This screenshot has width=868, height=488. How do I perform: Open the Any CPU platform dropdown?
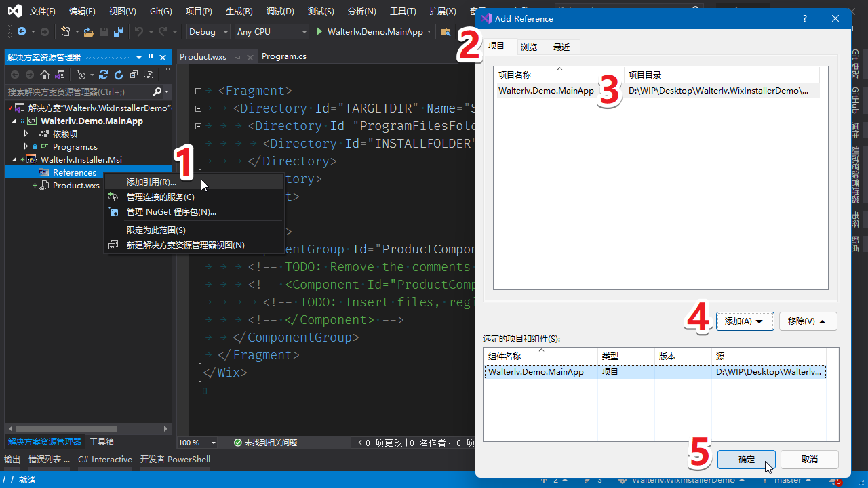tap(271, 32)
